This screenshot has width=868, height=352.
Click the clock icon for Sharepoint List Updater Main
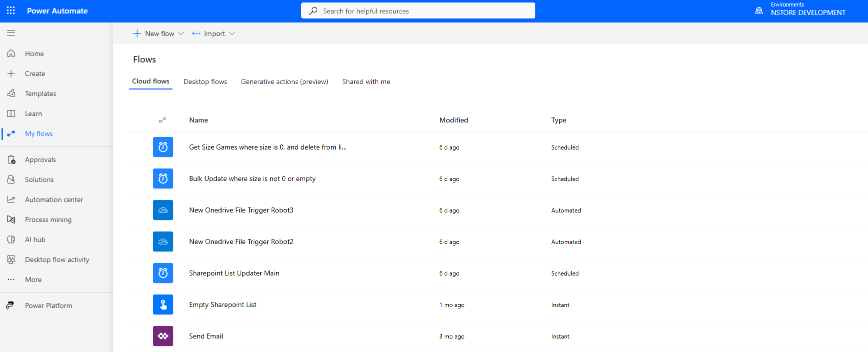pyautogui.click(x=163, y=273)
